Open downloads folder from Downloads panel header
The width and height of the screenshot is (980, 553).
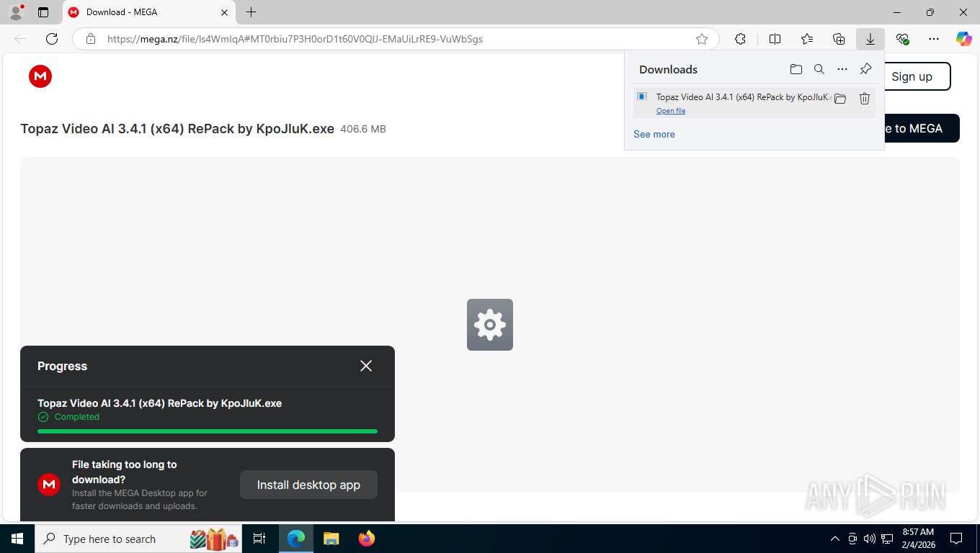796,69
